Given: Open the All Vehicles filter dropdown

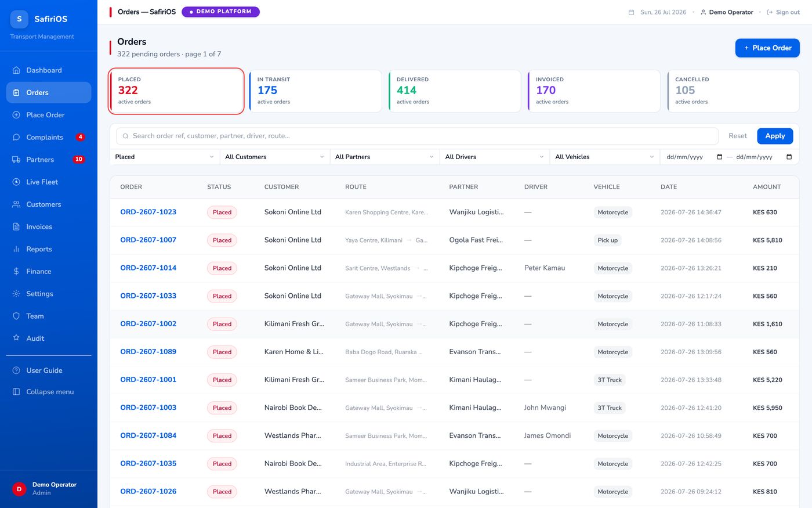Looking at the screenshot, I should pos(604,157).
